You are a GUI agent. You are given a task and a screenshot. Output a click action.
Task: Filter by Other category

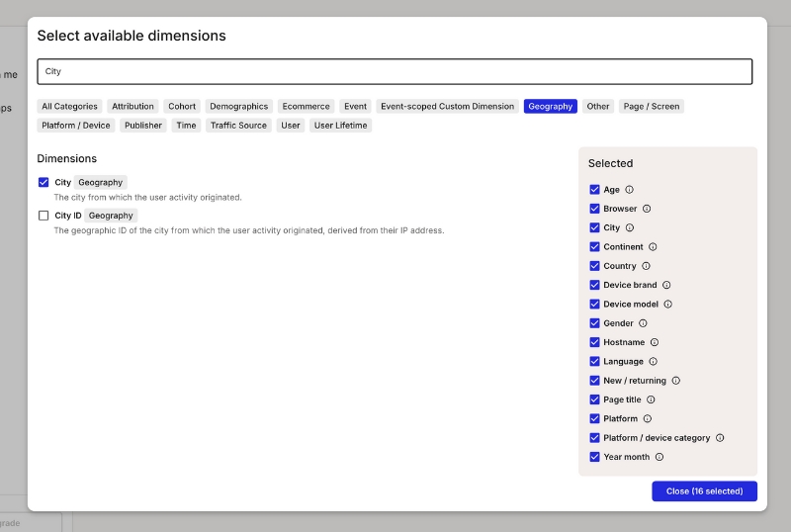click(x=598, y=107)
